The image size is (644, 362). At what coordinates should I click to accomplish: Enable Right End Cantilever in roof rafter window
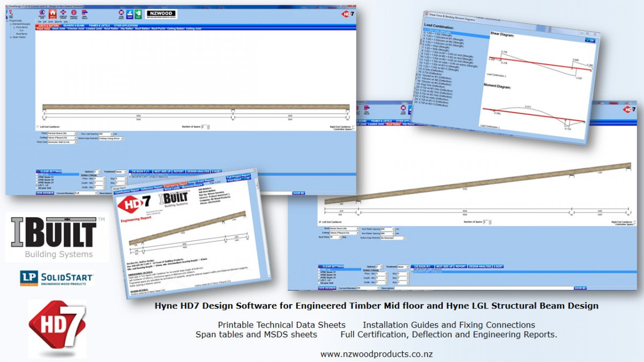635,221
